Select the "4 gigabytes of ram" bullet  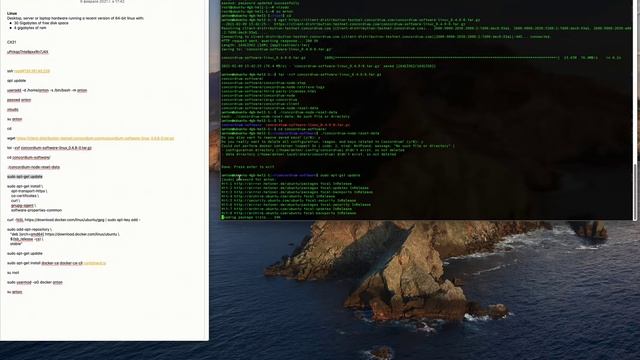tap(30, 28)
